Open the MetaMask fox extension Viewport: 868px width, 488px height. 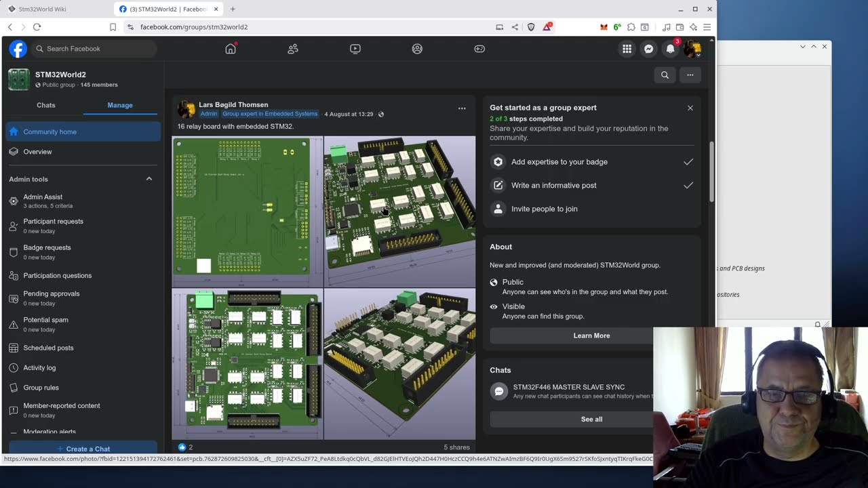click(604, 27)
